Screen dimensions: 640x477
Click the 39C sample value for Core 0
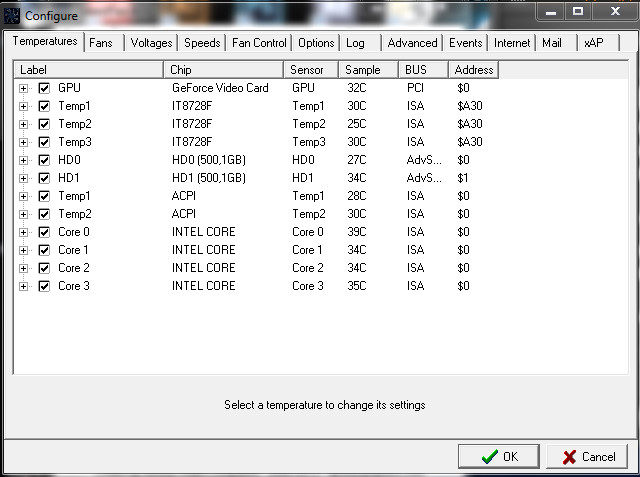357,232
